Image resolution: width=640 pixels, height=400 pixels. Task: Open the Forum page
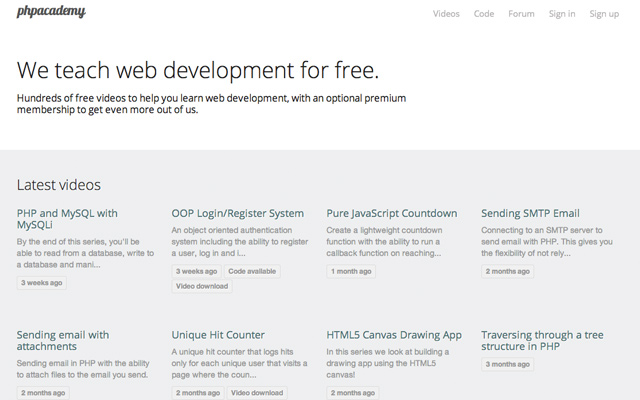[x=521, y=14]
